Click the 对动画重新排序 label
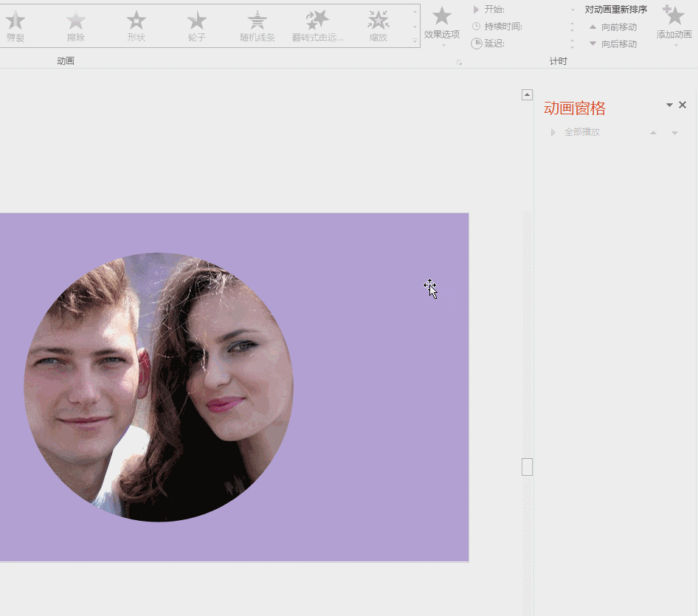This screenshot has width=698, height=616. (615, 10)
